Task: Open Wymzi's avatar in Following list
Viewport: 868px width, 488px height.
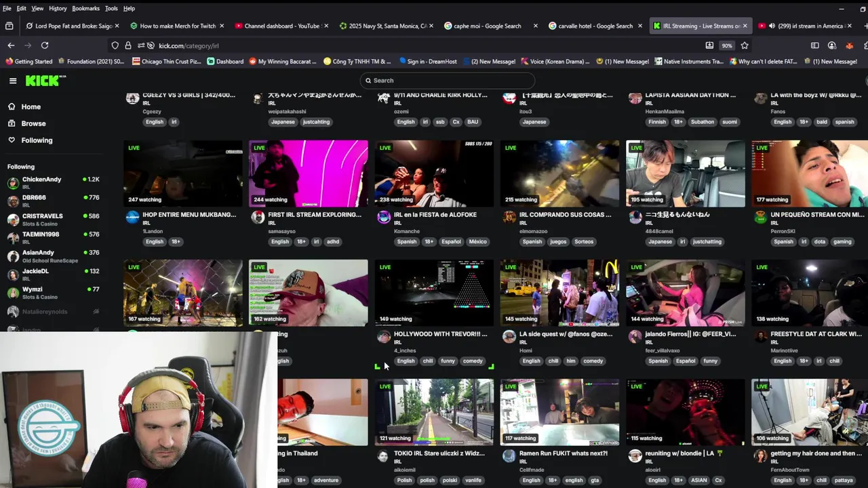Action: [x=13, y=293]
